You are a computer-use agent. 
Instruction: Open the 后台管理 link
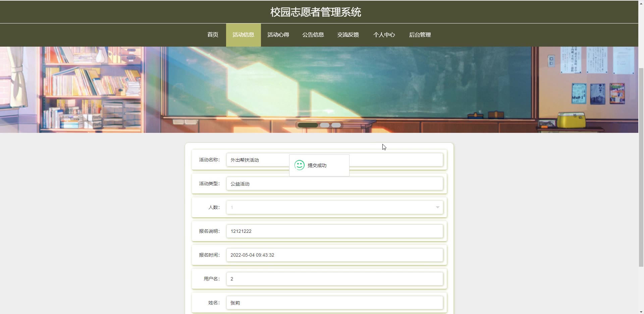(420, 35)
